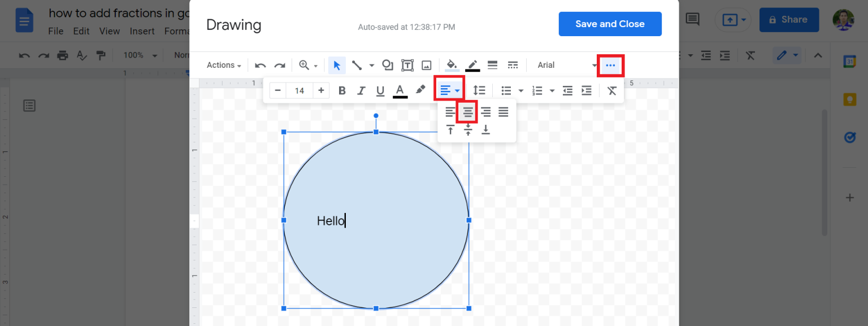Decrease indent in Drawing toolbar

point(567,90)
